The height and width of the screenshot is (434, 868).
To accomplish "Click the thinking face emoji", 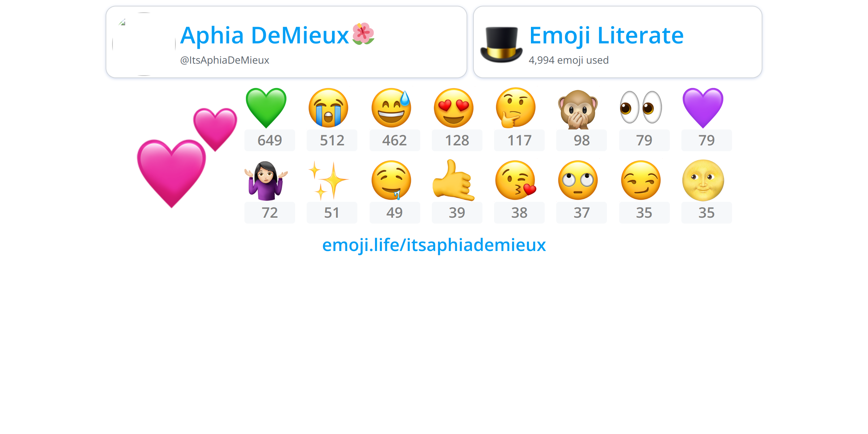I will [516, 108].
